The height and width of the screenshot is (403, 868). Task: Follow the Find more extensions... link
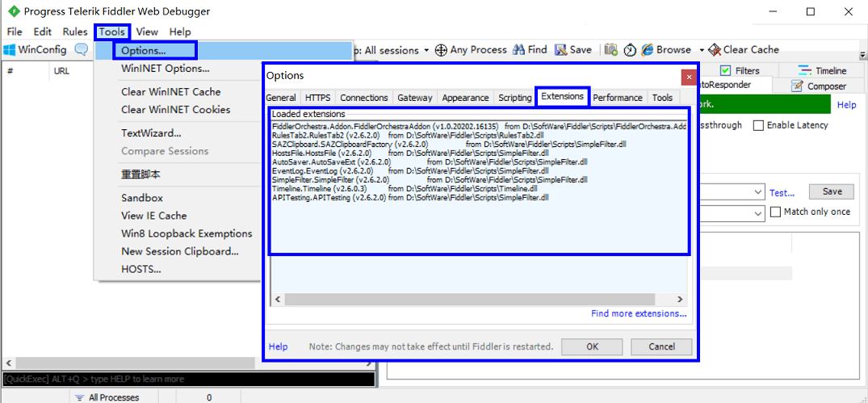coord(639,313)
